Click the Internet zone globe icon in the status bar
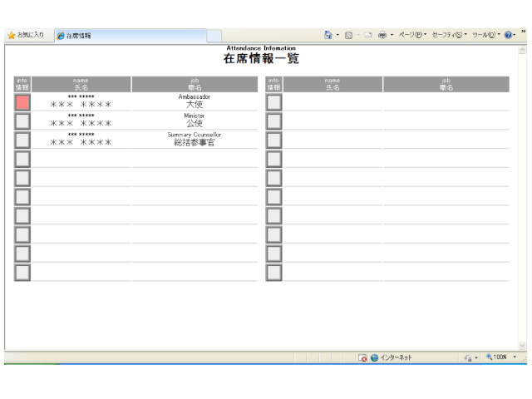532x399 pixels. tap(375, 357)
